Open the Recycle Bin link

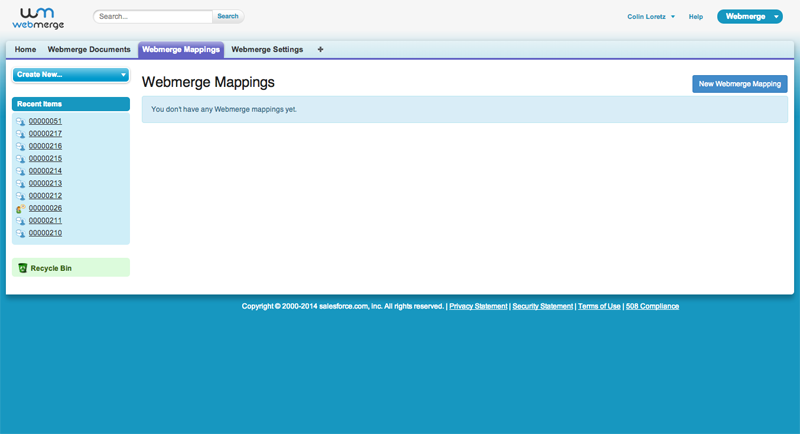[x=51, y=268]
